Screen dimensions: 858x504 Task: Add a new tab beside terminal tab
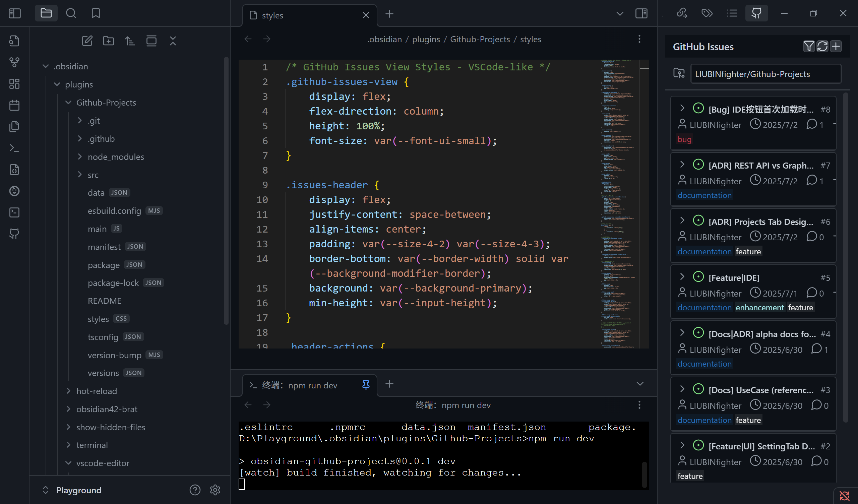[389, 384]
